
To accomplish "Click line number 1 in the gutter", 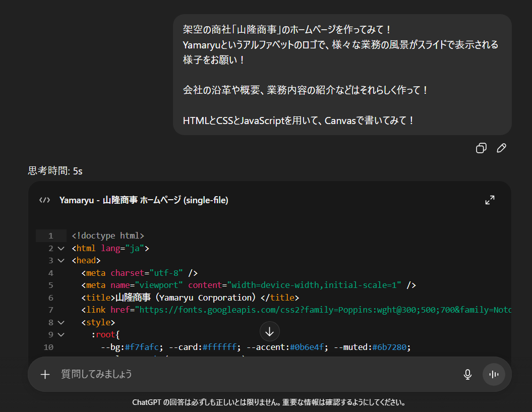I will click(x=50, y=236).
